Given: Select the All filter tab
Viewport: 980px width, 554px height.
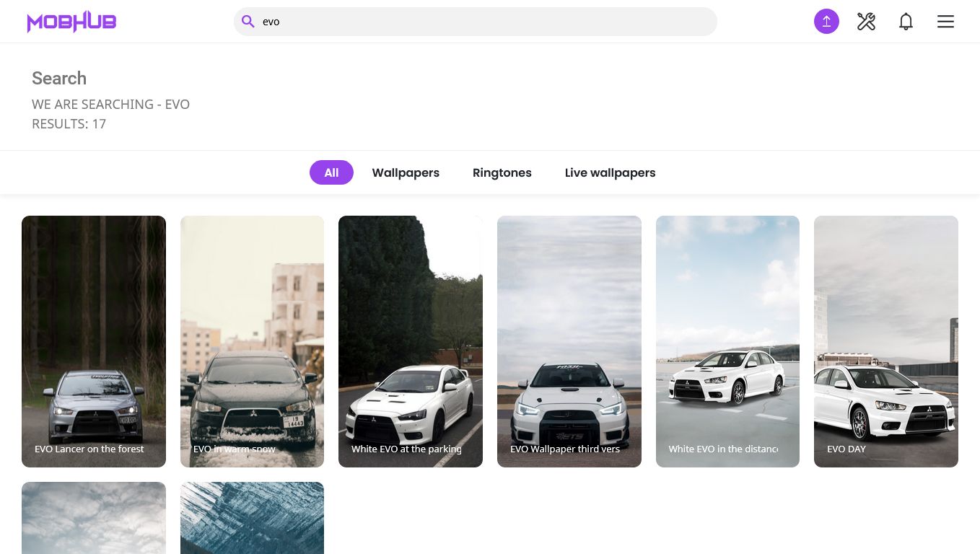Looking at the screenshot, I should (x=331, y=172).
